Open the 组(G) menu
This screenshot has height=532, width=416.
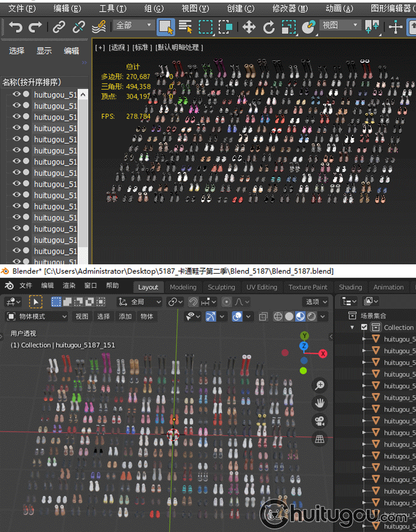(x=154, y=8)
